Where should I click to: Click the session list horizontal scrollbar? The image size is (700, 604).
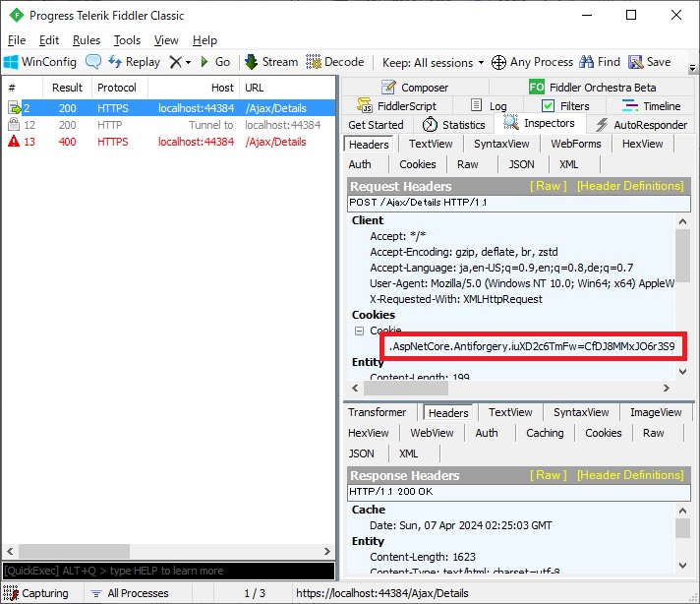[x=74, y=551]
